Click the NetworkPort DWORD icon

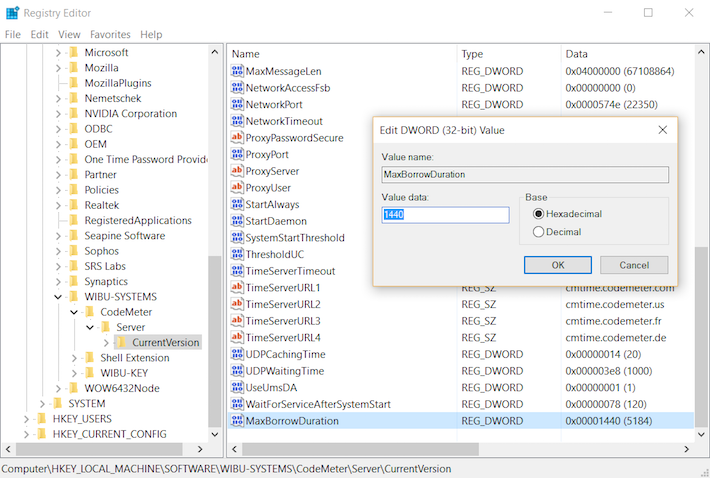(x=237, y=105)
